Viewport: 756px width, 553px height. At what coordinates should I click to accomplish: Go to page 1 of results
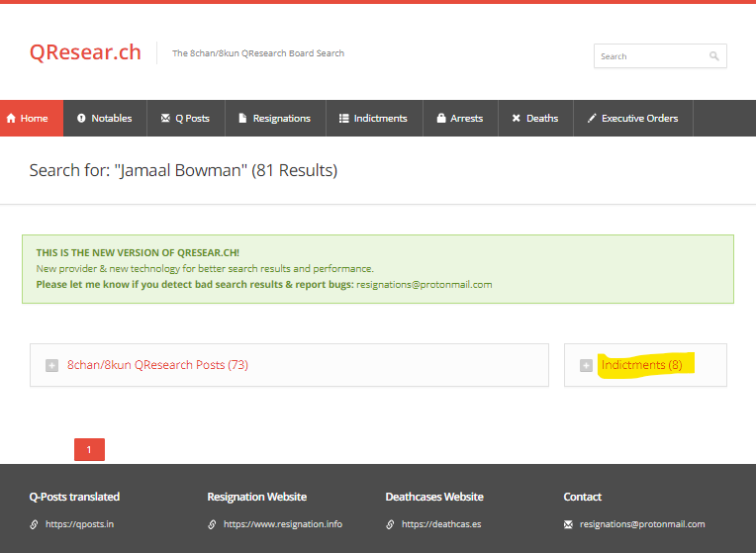pos(89,449)
